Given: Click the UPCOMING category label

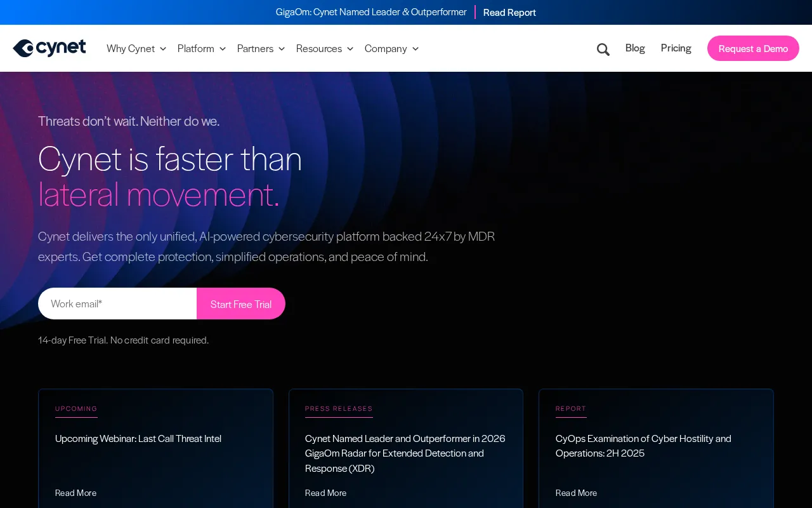Looking at the screenshot, I should pyautogui.click(x=76, y=408).
